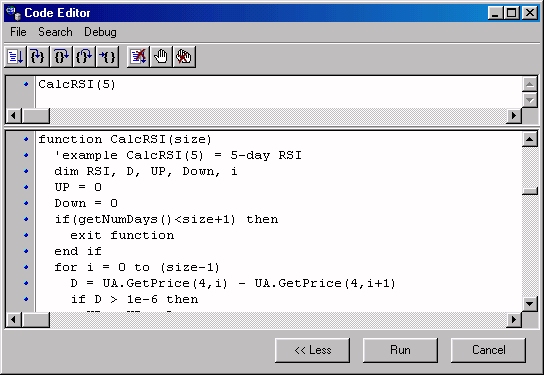Click the line 'if D > 1e-6 then'
This screenshot has height=375, width=544.
click(x=134, y=299)
